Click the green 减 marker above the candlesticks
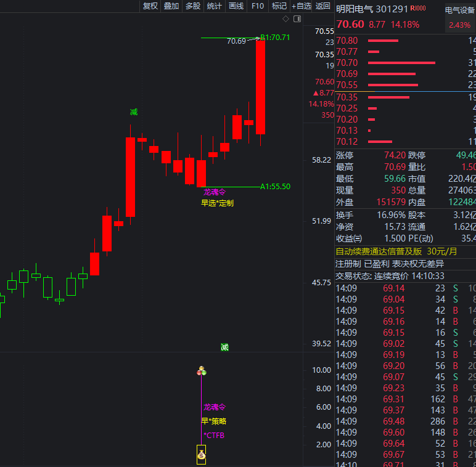 click(134, 112)
